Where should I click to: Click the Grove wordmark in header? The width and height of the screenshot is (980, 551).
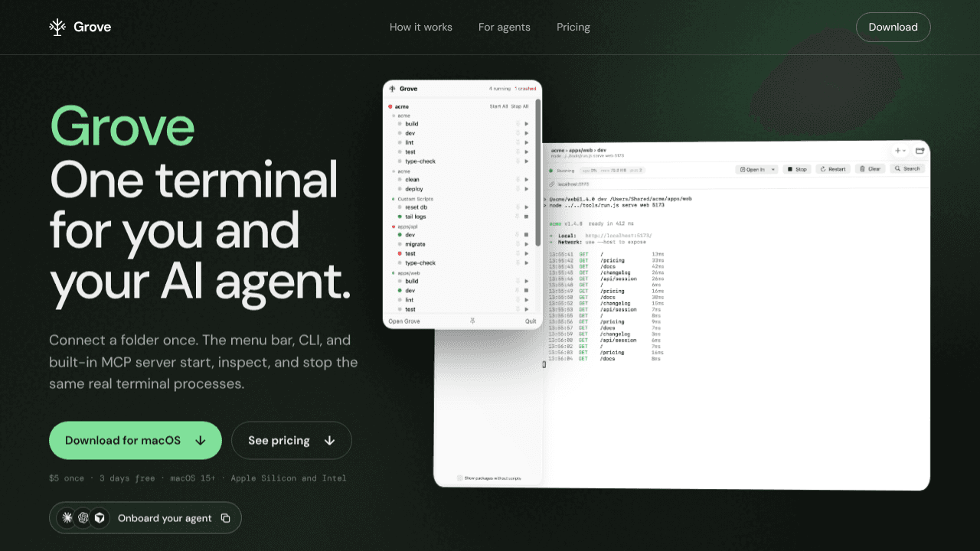point(93,27)
